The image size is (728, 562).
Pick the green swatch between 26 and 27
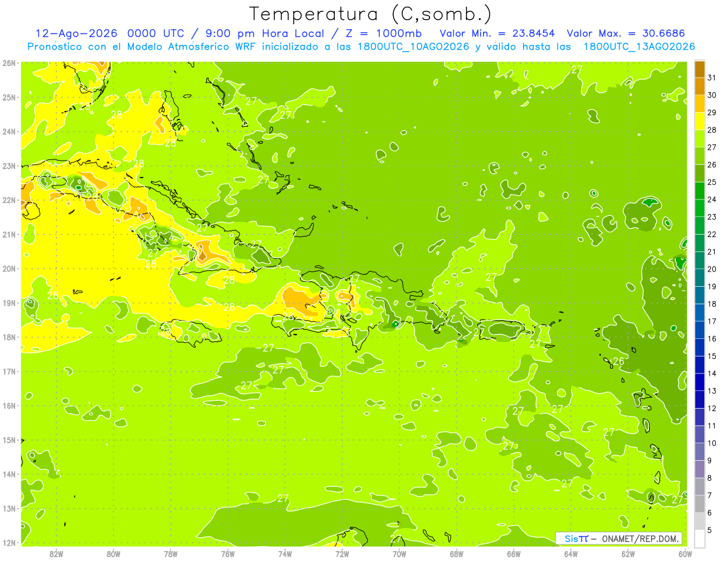699,155
